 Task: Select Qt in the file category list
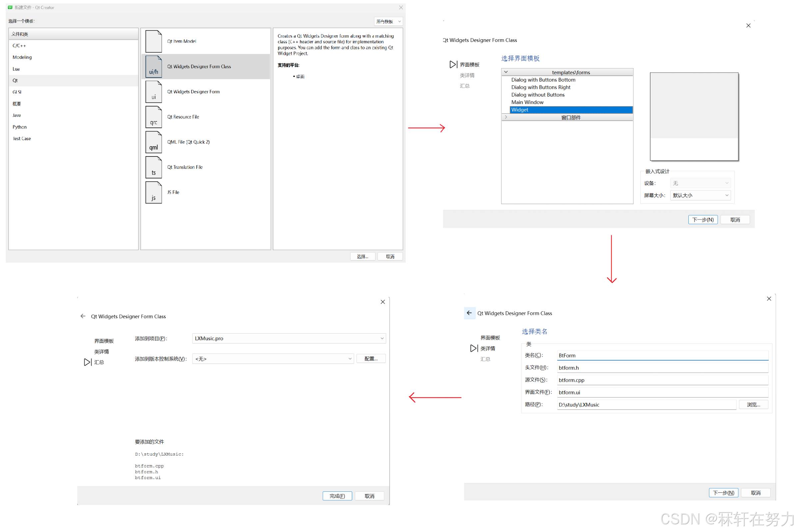(15, 81)
